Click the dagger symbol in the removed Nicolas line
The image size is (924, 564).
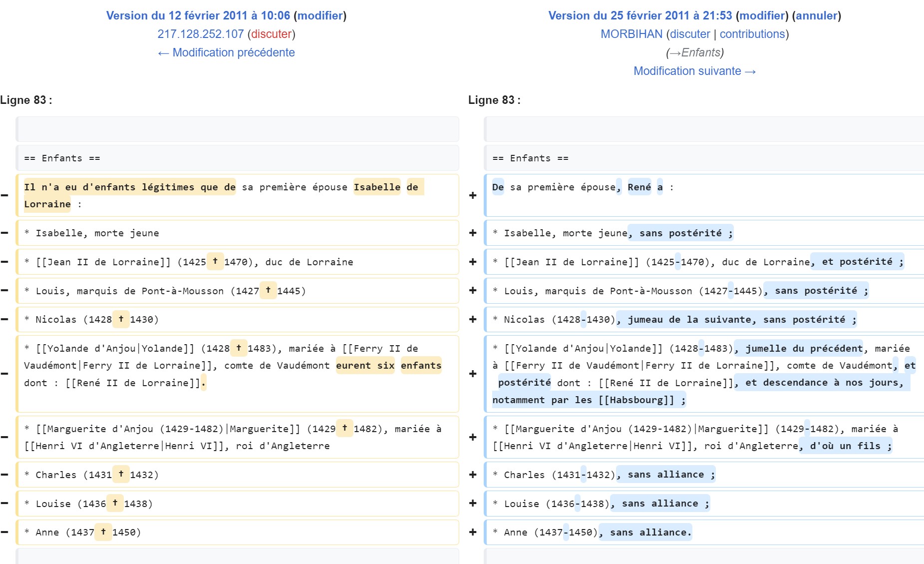[121, 319]
